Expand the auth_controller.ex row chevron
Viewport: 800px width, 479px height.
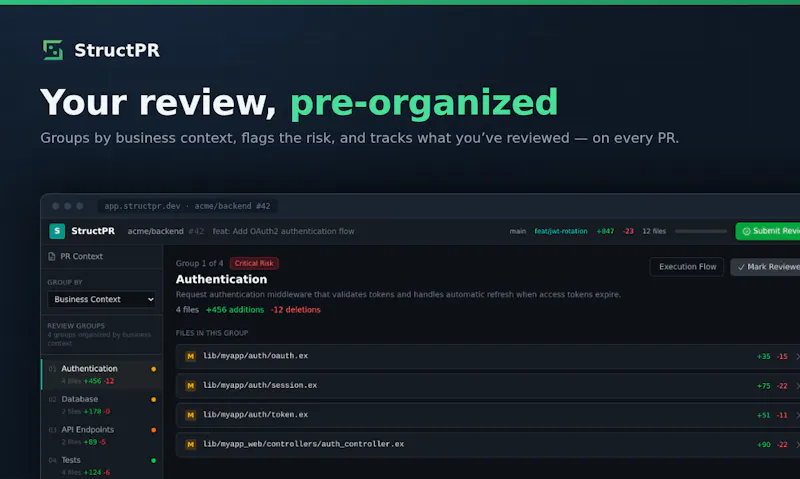pos(797,444)
